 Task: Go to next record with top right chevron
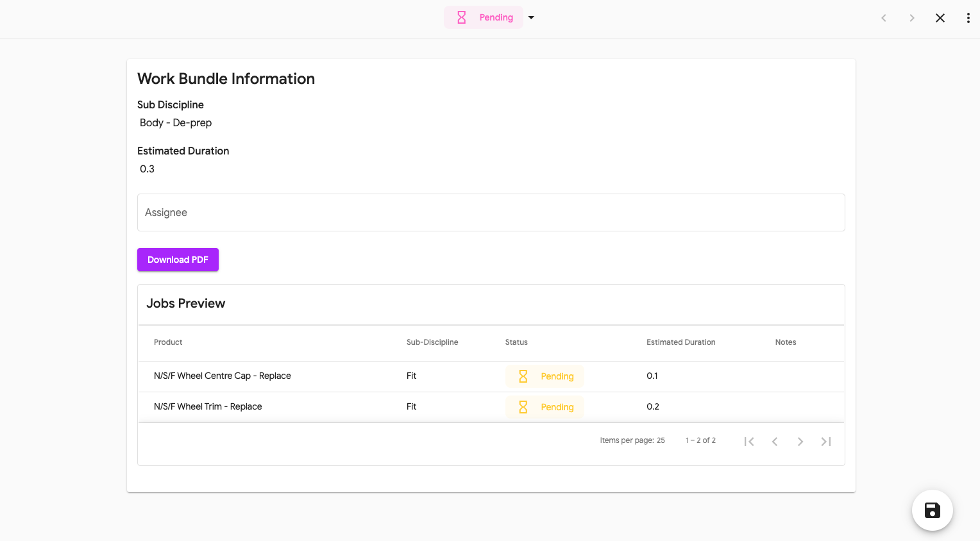[912, 18]
